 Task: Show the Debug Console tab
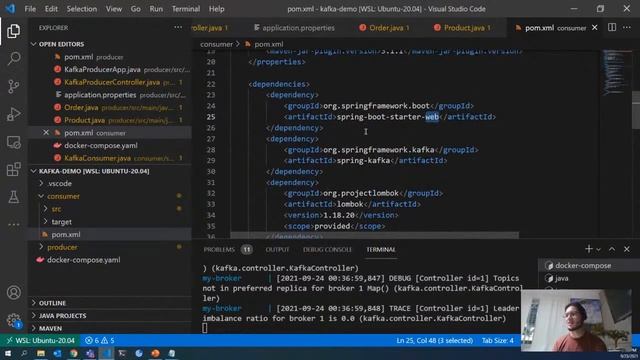[327, 249]
